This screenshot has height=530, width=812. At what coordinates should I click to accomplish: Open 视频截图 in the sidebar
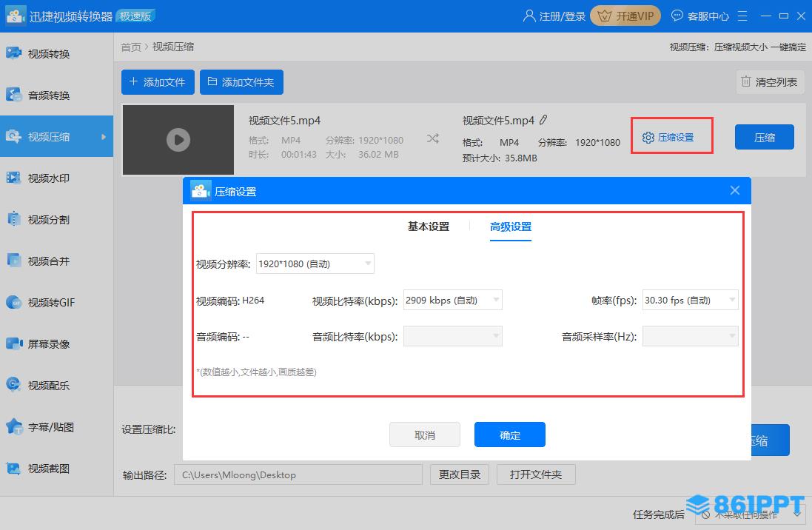[56, 468]
